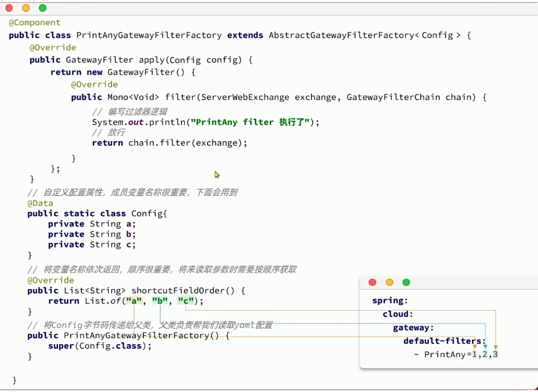The image size is (538, 392).
Task: Click yellow minimize button on YAML snippet
Action: pos(389,282)
